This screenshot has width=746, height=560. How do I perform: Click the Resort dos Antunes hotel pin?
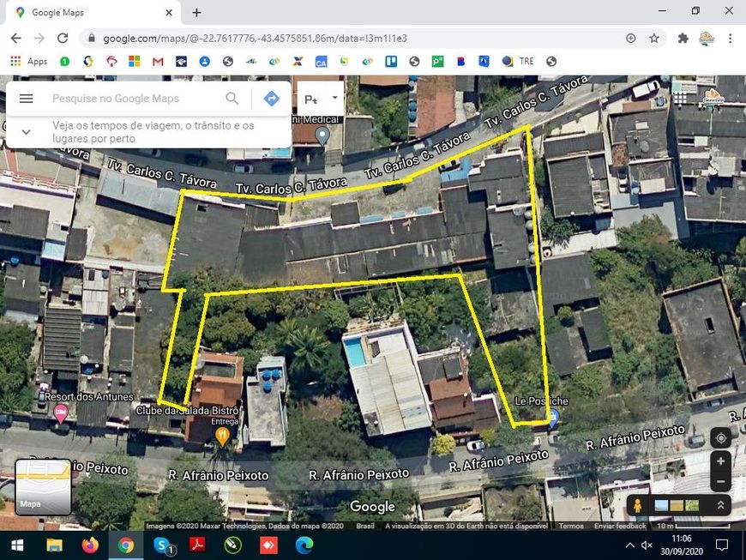(x=60, y=412)
